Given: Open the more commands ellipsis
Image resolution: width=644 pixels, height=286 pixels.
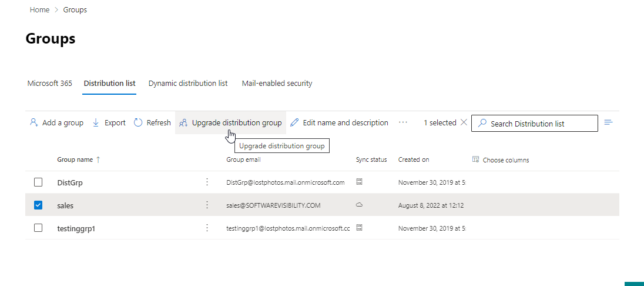Looking at the screenshot, I should click(403, 122).
